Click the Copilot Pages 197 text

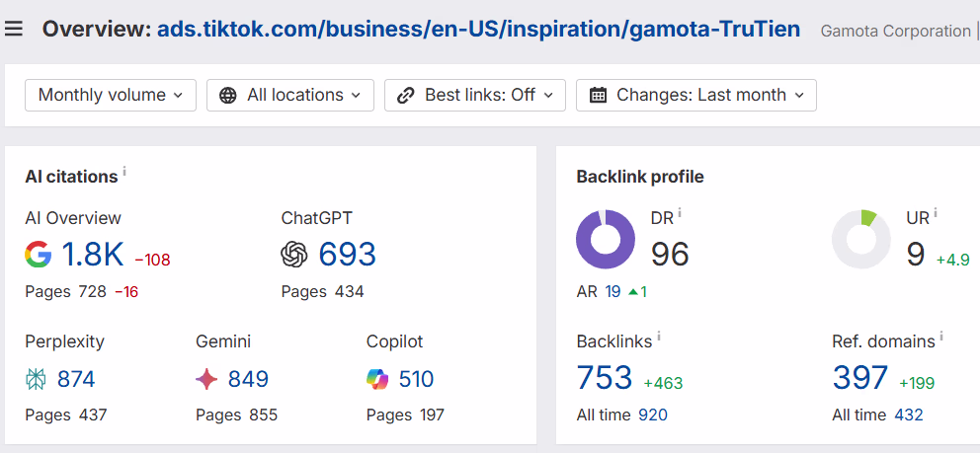[405, 415]
